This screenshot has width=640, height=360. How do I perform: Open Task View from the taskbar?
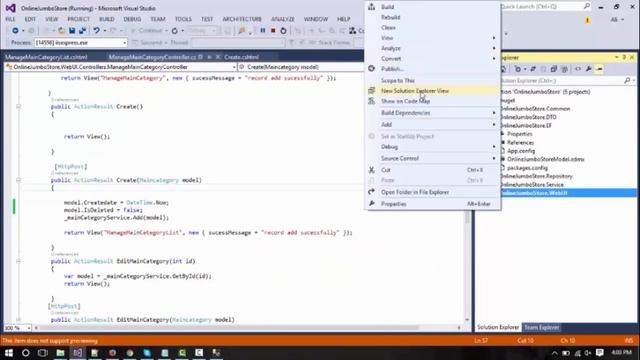point(43,353)
